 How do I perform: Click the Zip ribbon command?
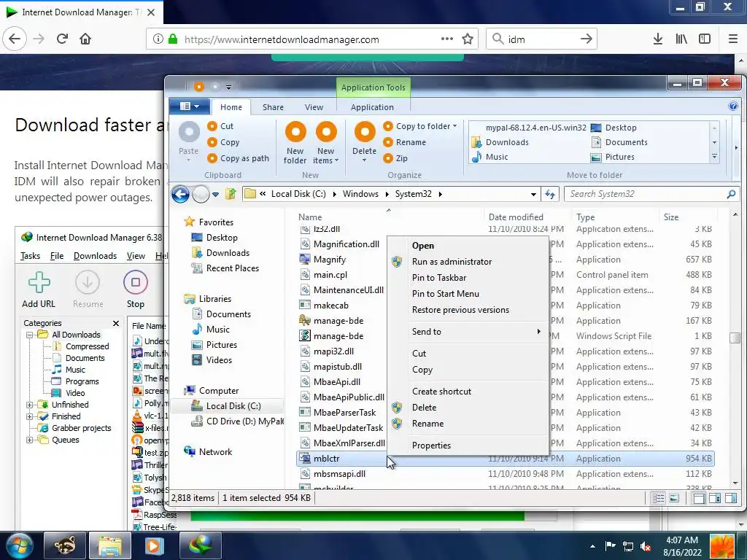395,158
